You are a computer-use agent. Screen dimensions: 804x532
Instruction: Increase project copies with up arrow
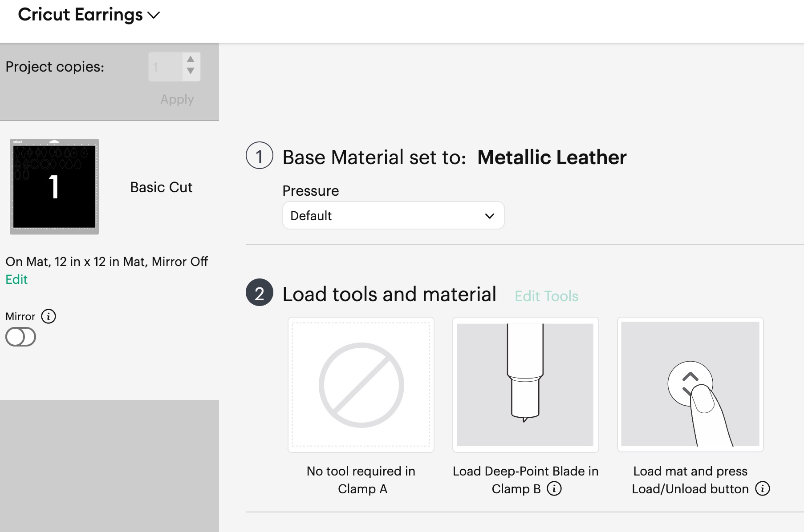point(191,60)
